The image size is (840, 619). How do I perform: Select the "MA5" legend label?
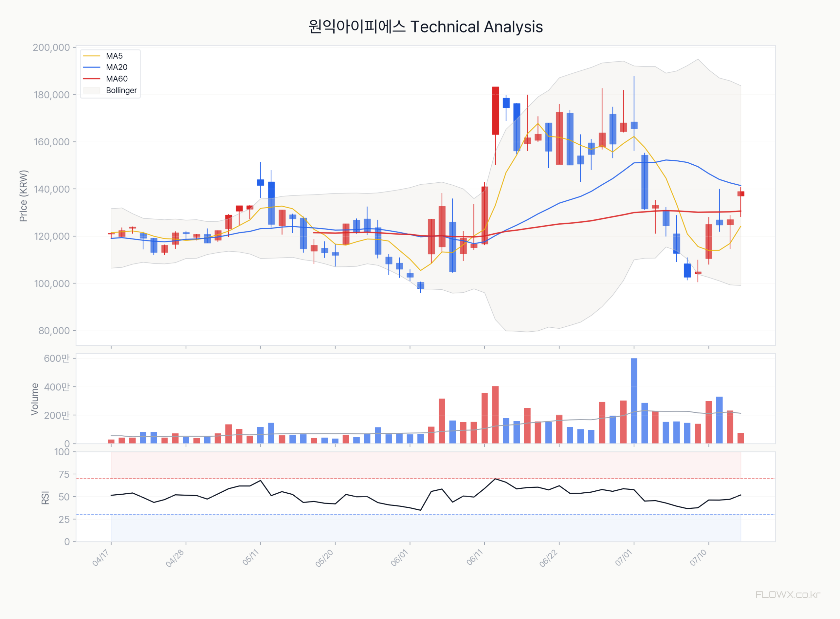tap(114, 56)
